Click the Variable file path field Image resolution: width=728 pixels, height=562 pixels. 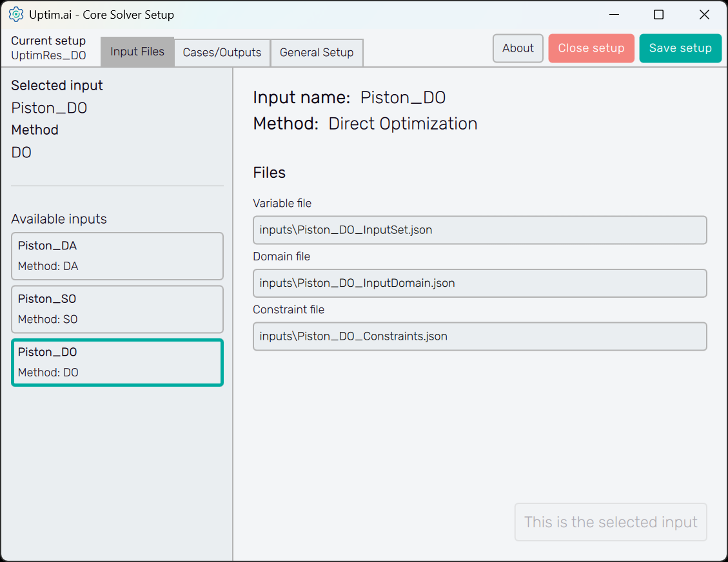pos(480,230)
